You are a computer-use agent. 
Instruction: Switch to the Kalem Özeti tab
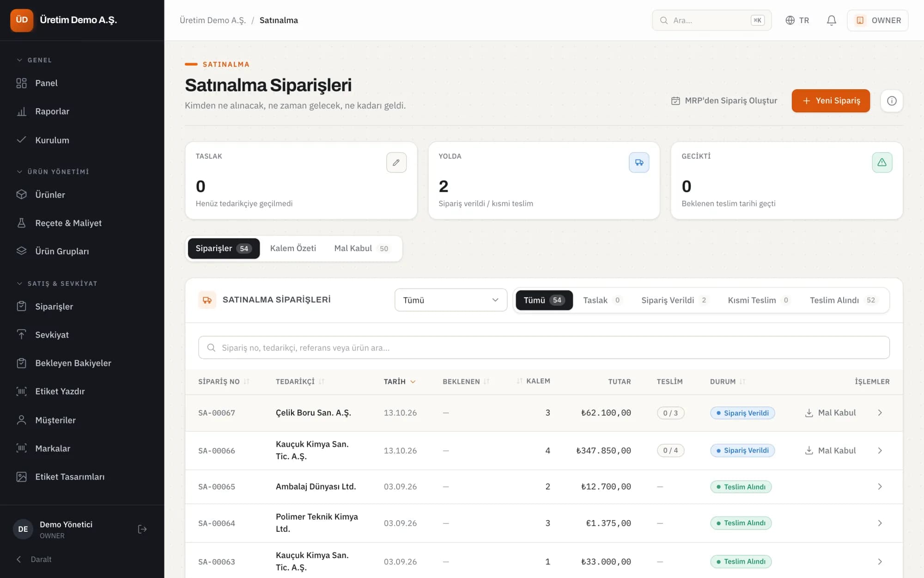293,248
